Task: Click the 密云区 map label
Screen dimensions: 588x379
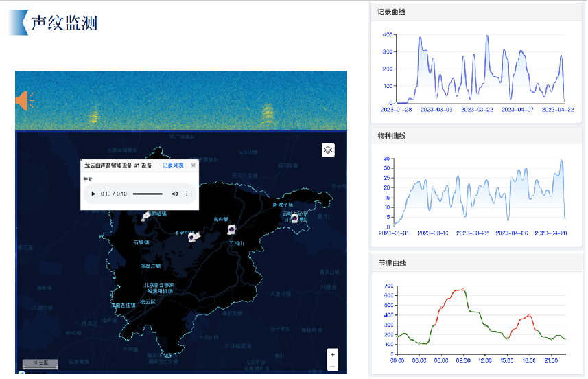Action: (148, 301)
